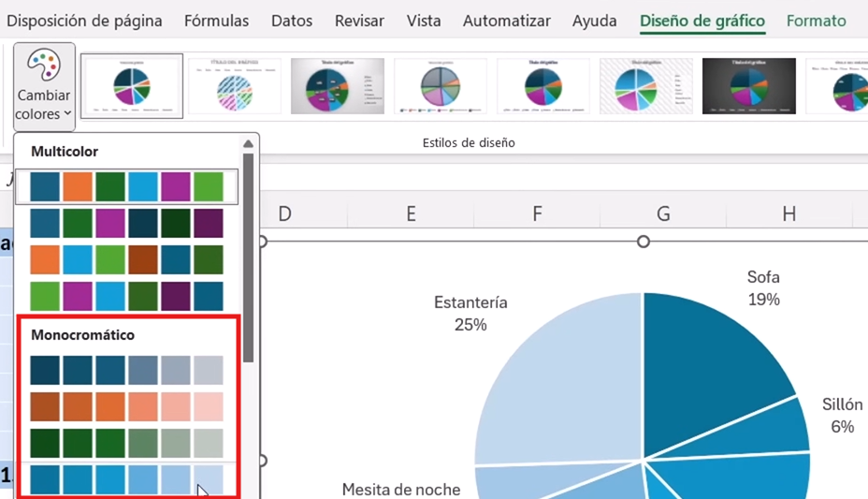
Task: Select column G header
Action: [x=663, y=213]
